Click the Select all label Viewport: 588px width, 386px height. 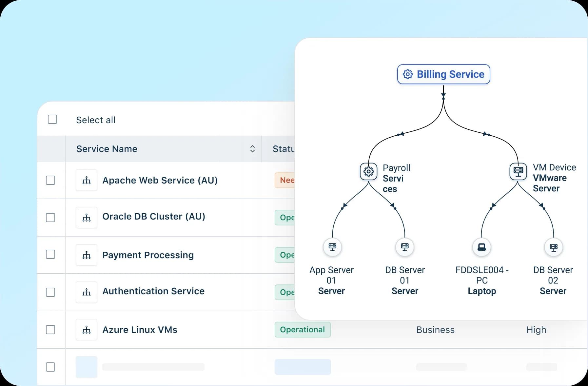pos(96,120)
